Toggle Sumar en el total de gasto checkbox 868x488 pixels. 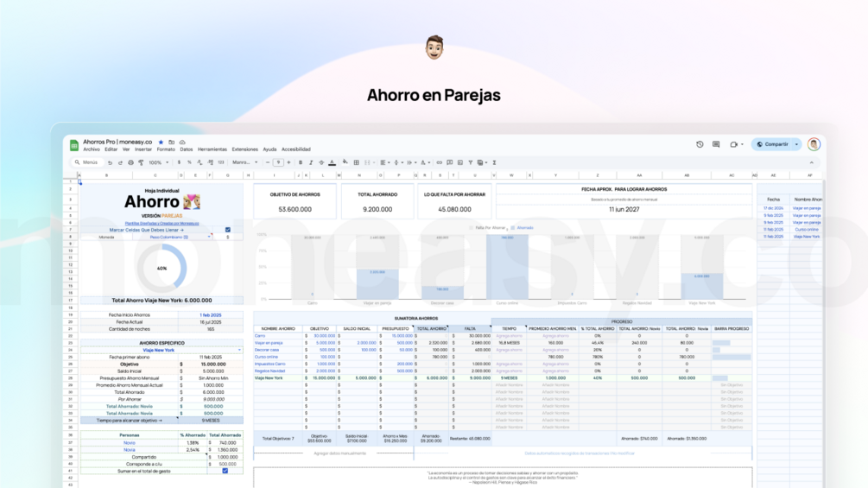click(225, 471)
